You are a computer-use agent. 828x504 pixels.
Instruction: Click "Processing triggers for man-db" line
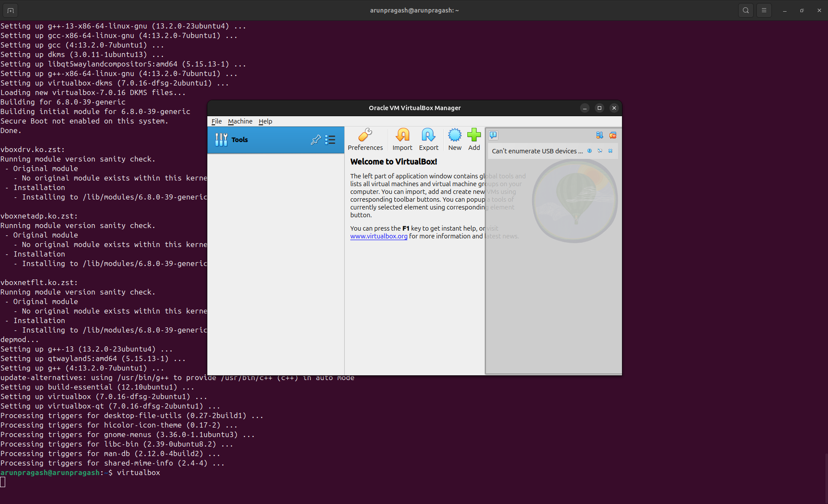click(110, 453)
